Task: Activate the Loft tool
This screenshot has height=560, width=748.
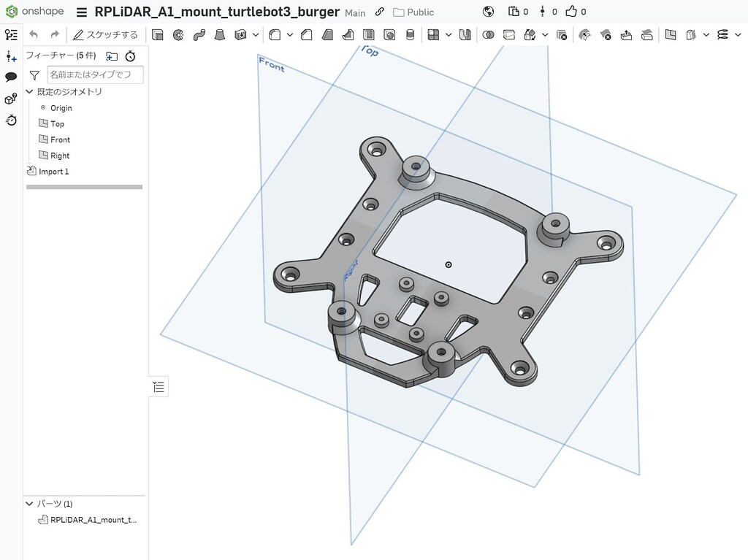Action: (219, 34)
